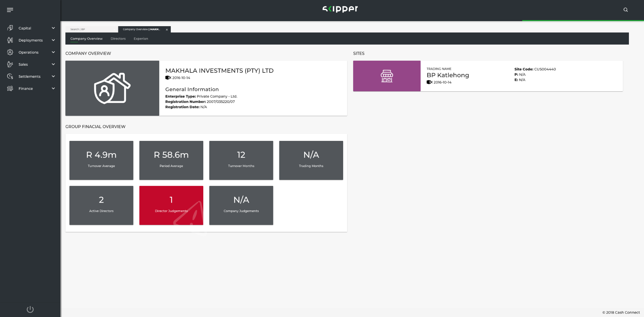Screen dimensions: 644x317
Task: Open the Company Overview sub-tab
Action: click(x=87, y=39)
